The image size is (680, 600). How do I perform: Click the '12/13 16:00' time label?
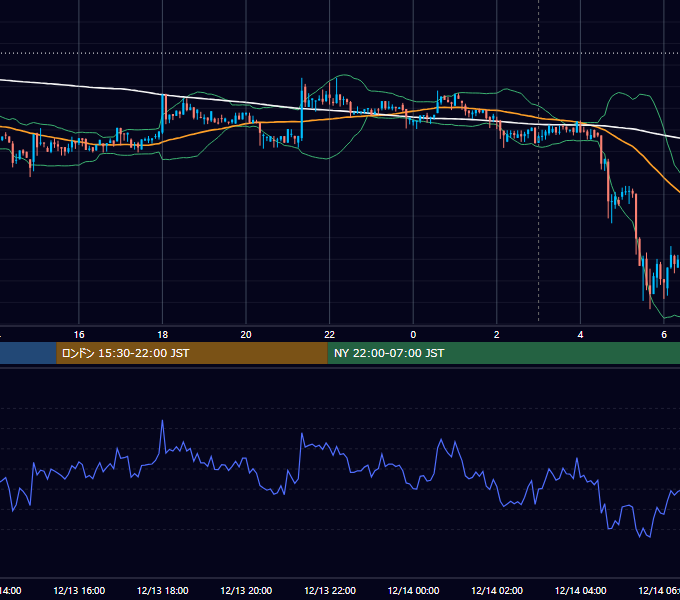(79, 590)
